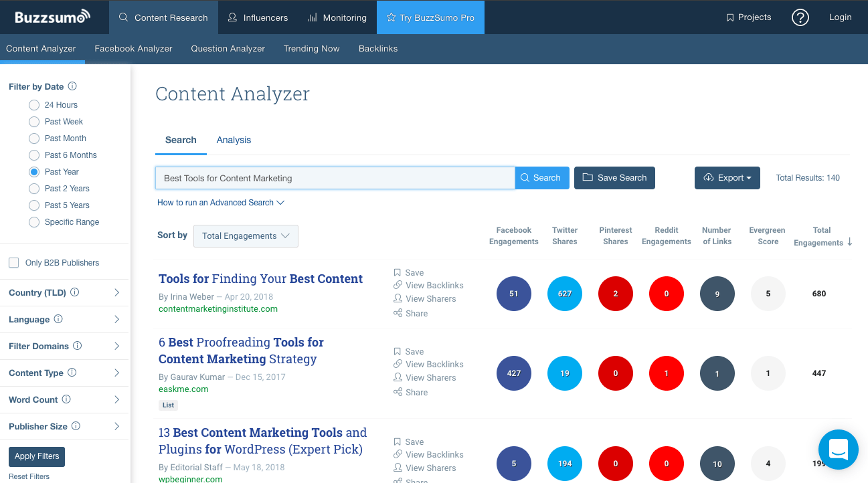Open the chat support bubble
The image size is (868, 483).
[x=838, y=449]
